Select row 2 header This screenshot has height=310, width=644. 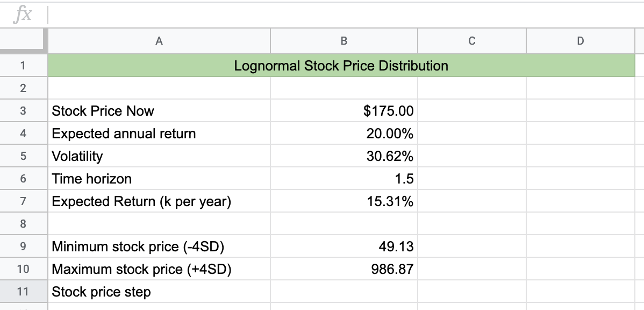[24, 88]
